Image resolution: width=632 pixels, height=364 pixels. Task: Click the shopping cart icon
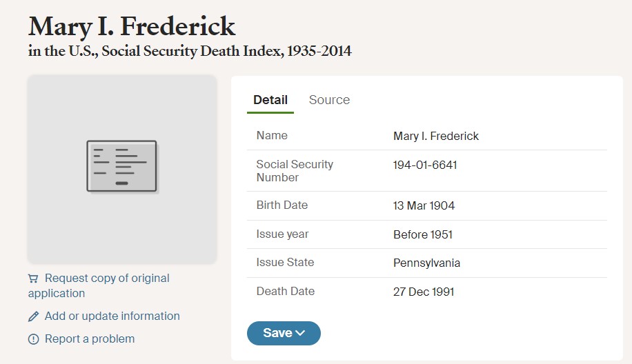tap(33, 279)
